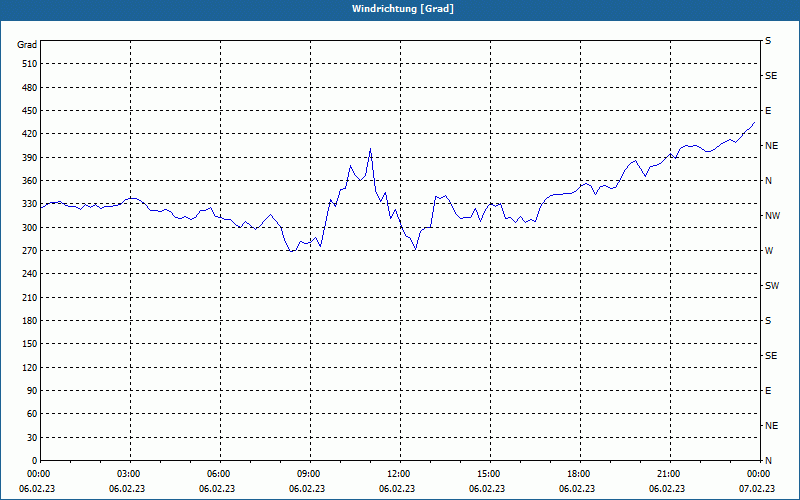
Task: Click the W compass label on right axis
Action: (769, 251)
